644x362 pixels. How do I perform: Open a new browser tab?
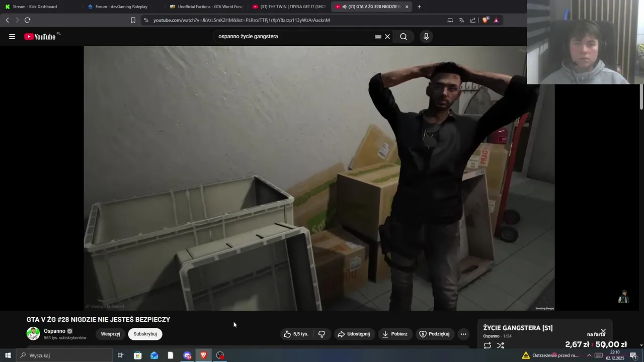point(419,7)
